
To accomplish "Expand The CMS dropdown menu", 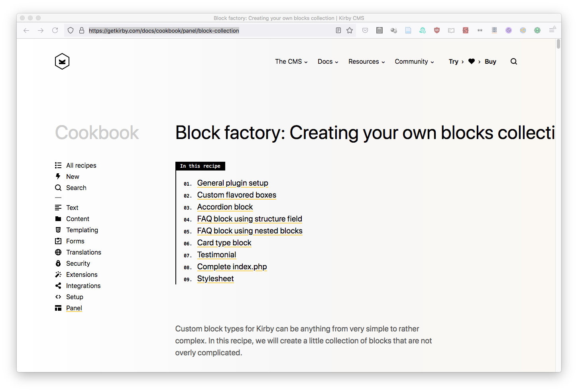I will pos(291,61).
